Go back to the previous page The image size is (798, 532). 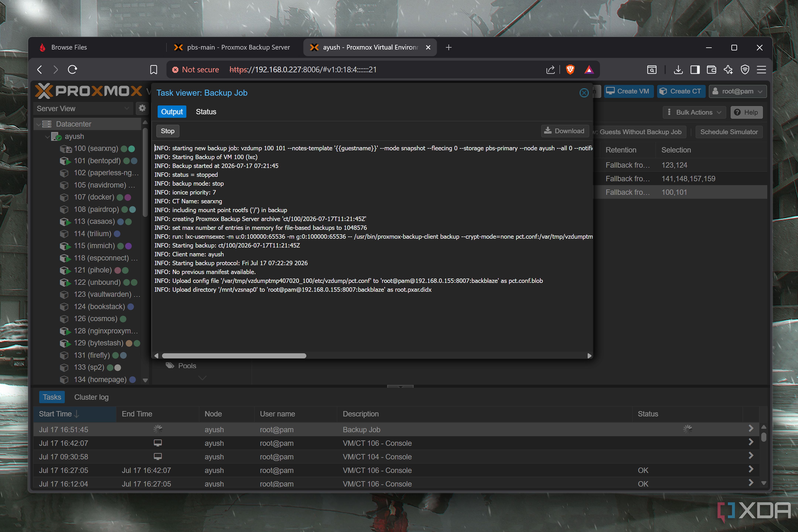click(x=40, y=70)
